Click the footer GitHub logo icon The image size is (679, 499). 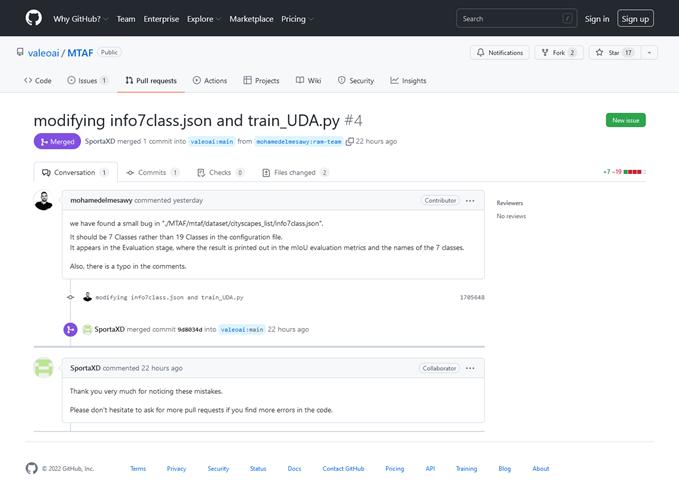31,468
